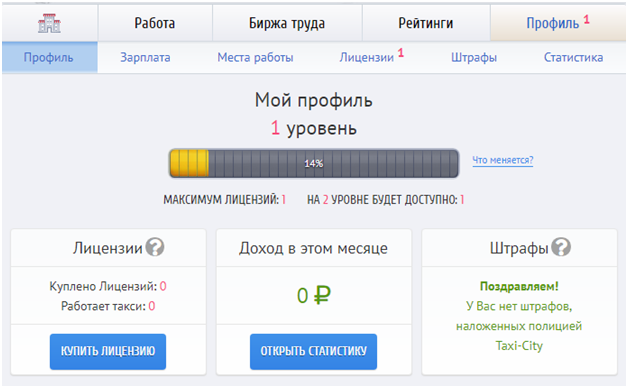Click the Максимум лицензий: 1 text
The image size is (628, 388).
tap(224, 199)
